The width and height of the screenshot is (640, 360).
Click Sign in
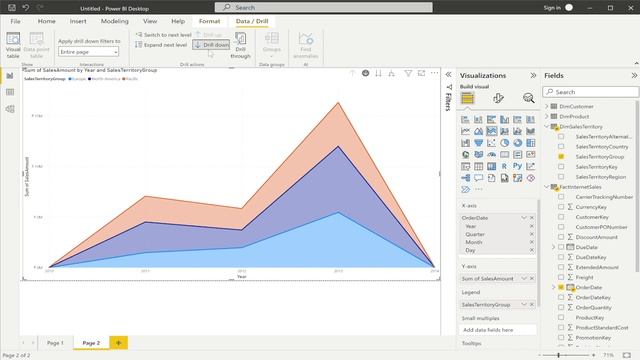pyautogui.click(x=552, y=8)
